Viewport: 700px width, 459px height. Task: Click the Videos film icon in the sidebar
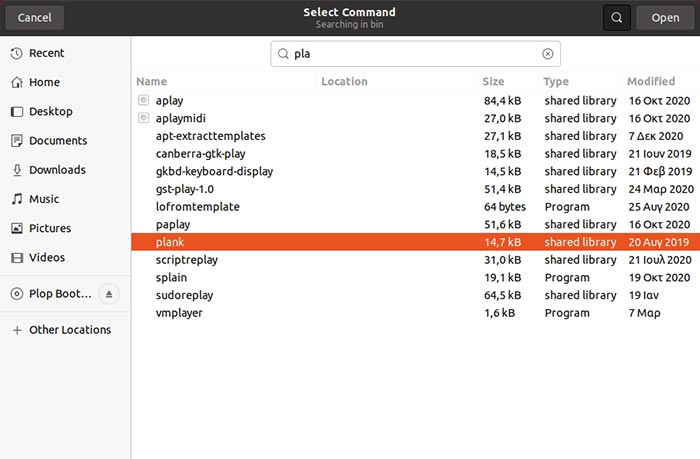[17, 258]
